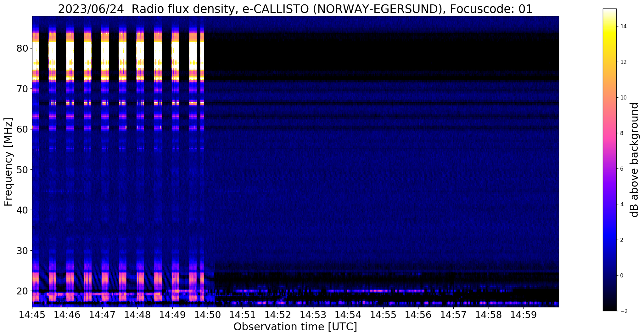Click the 14:48 time tick label

click(x=137, y=315)
